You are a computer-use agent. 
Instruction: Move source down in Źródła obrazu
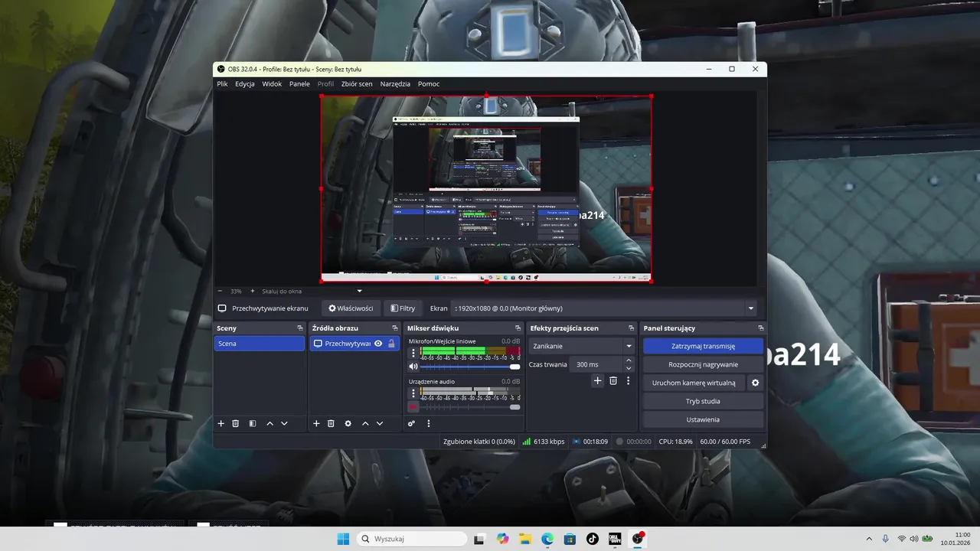(x=379, y=423)
